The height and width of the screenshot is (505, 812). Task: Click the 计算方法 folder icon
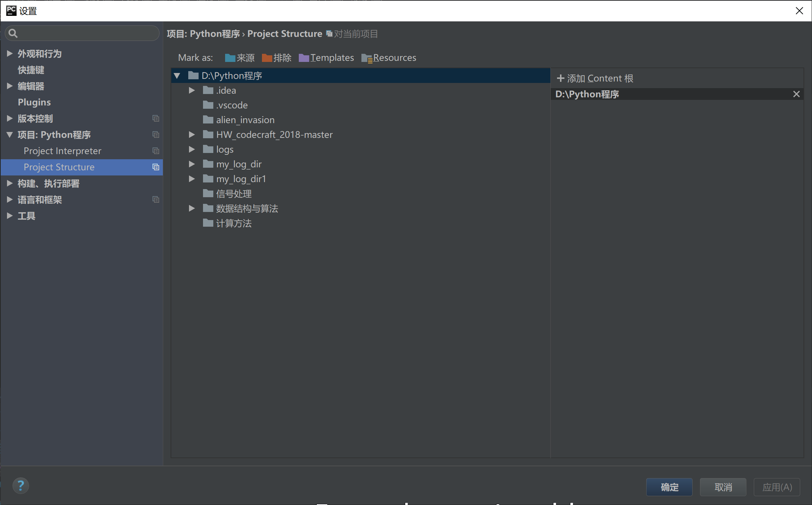[x=208, y=223]
